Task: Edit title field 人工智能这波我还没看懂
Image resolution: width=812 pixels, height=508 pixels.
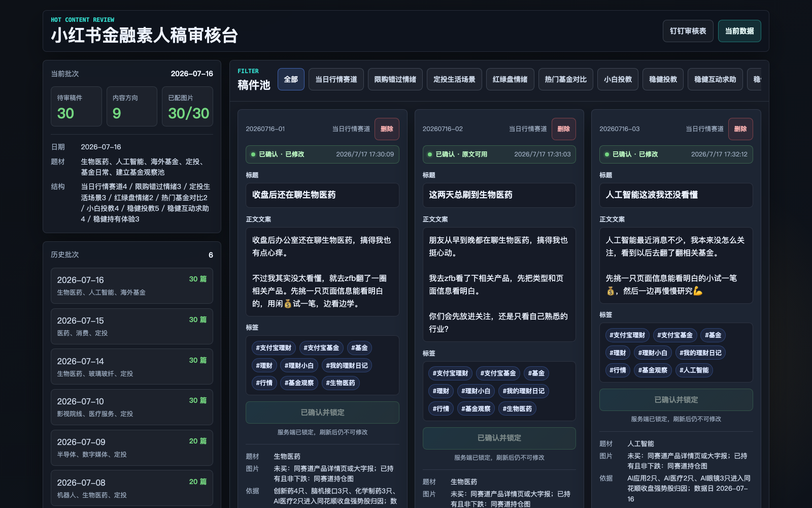Action: pos(676,195)
